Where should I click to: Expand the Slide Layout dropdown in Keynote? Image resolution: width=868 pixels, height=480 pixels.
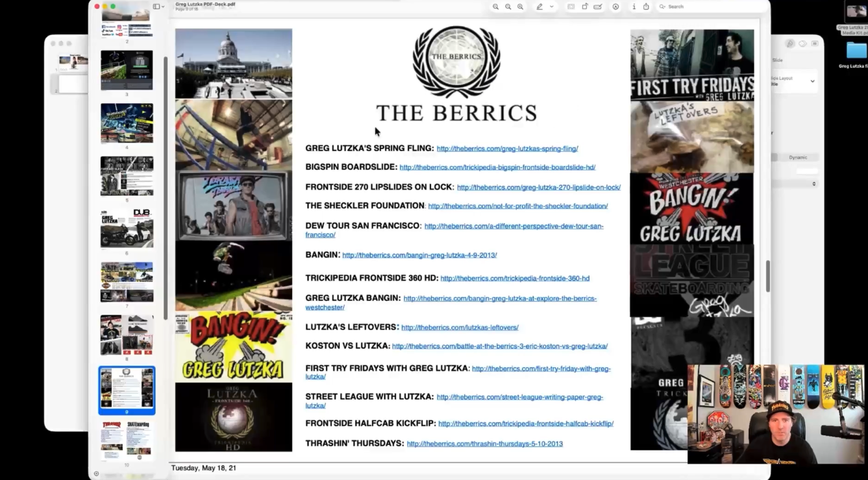[812, 81]
